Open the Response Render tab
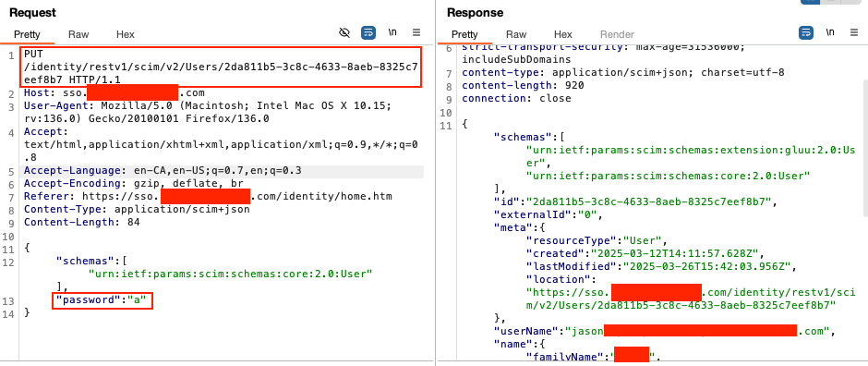This screenshot has height=366, width=868. 617,34
